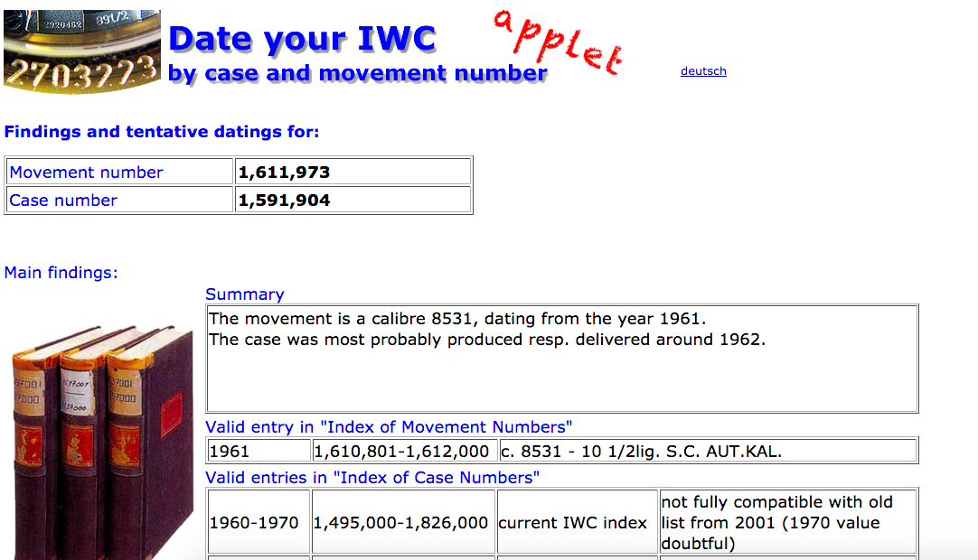Click the case produced around 1962 sentence
The width and height of the screenshot is (978, 560).
coord(487,340)
